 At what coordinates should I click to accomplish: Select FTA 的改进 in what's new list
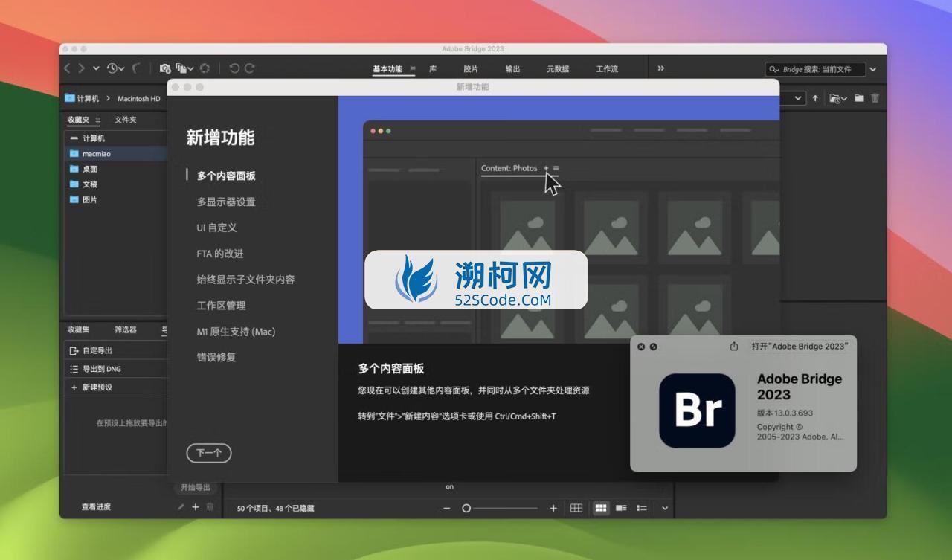coord(220,254)
